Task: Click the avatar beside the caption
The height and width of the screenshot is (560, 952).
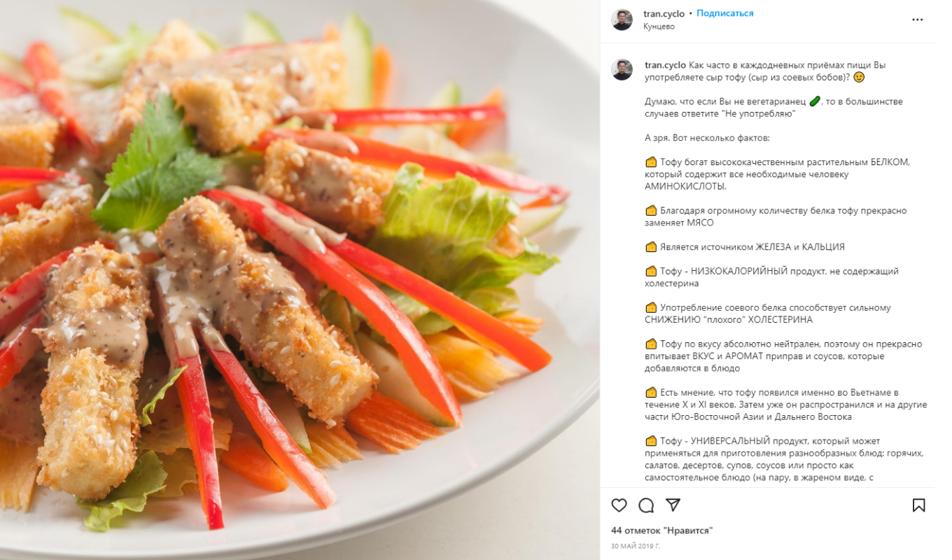Action: point(622,69)
